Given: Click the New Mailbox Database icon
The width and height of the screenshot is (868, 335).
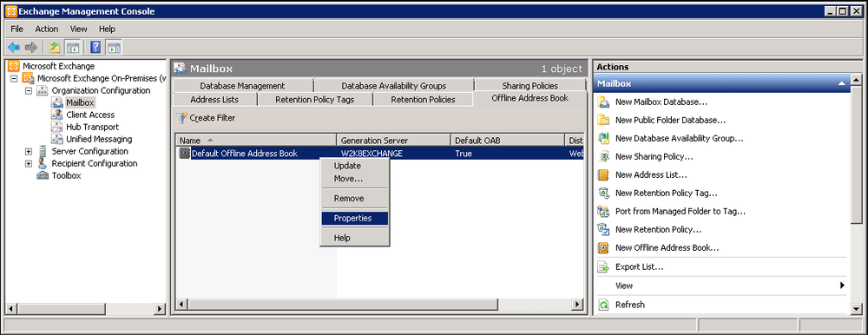Looking at the screenshot, I should pos(604,102).
